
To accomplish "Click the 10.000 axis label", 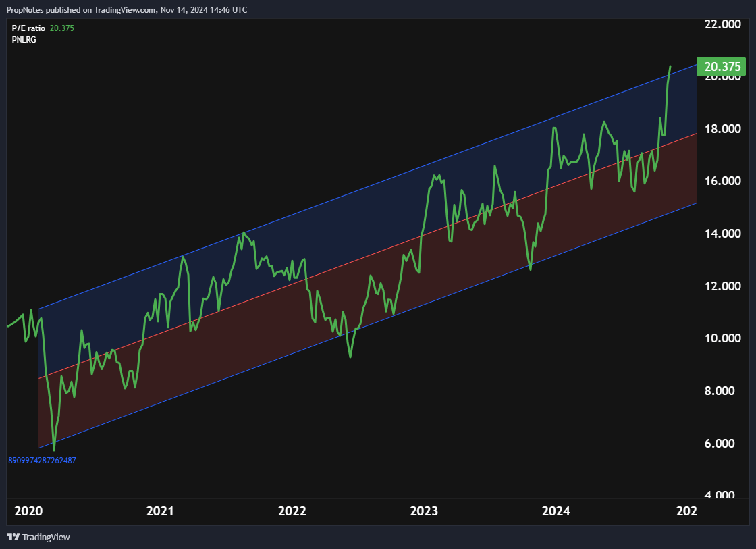I will tap(722, 338).
